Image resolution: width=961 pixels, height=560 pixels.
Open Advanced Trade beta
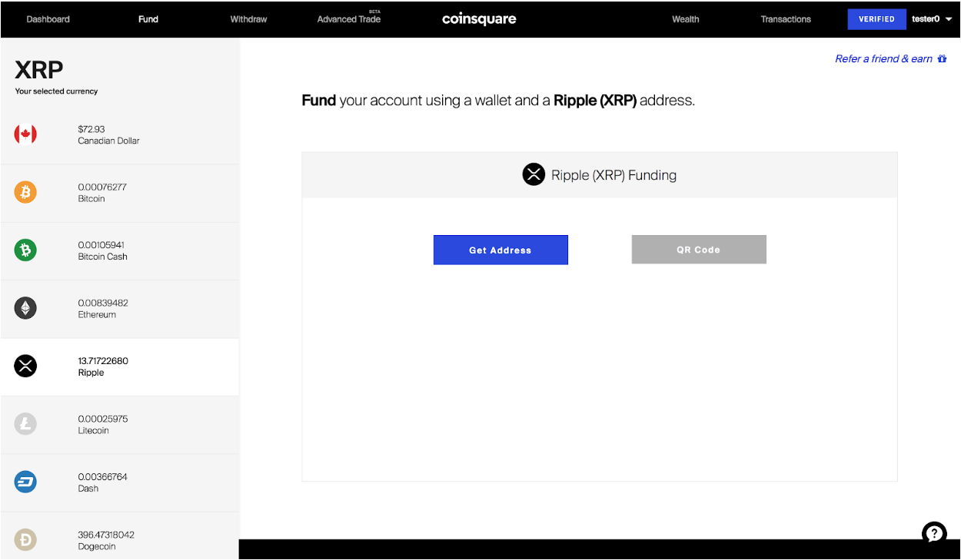(x=349, y=18)
